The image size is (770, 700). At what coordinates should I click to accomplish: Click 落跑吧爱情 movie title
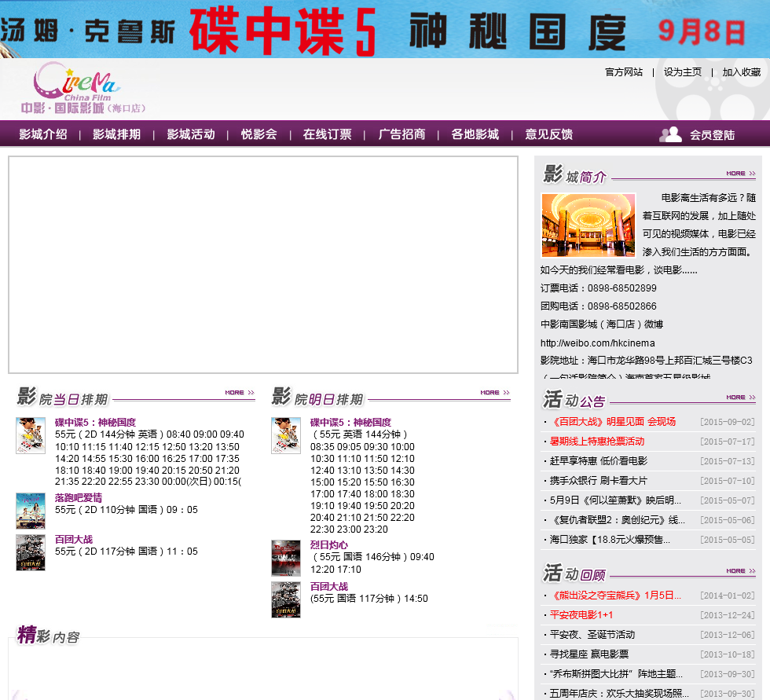[79, 498]
